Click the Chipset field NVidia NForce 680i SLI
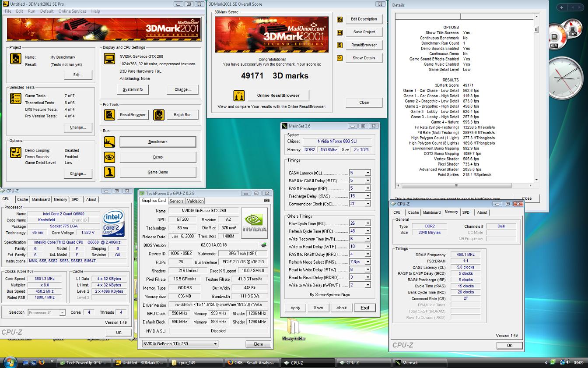Screen dimensions: 588x368 [x=336, y=141]
